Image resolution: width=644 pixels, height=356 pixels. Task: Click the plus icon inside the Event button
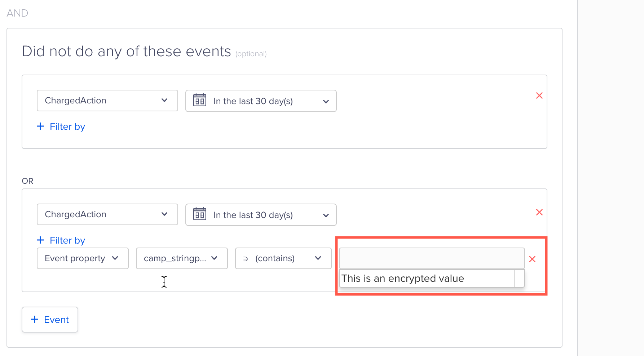[x=35, y=319]
